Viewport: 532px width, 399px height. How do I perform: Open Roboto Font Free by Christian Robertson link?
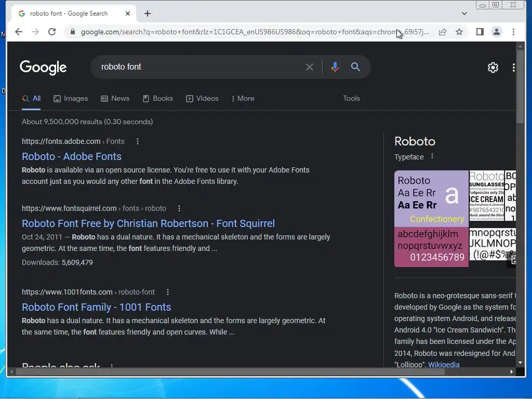(x=148, y=223)
